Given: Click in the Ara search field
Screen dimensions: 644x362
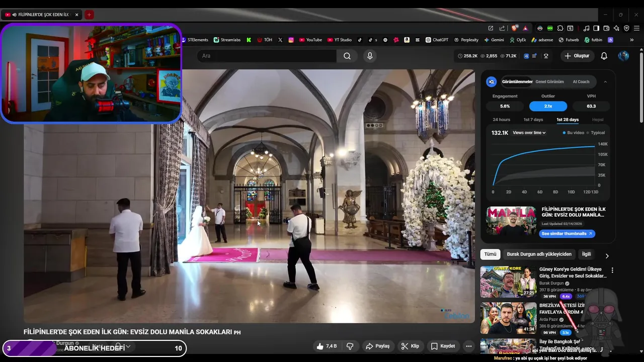Looking at the screenshot, I should coord(267,56).
